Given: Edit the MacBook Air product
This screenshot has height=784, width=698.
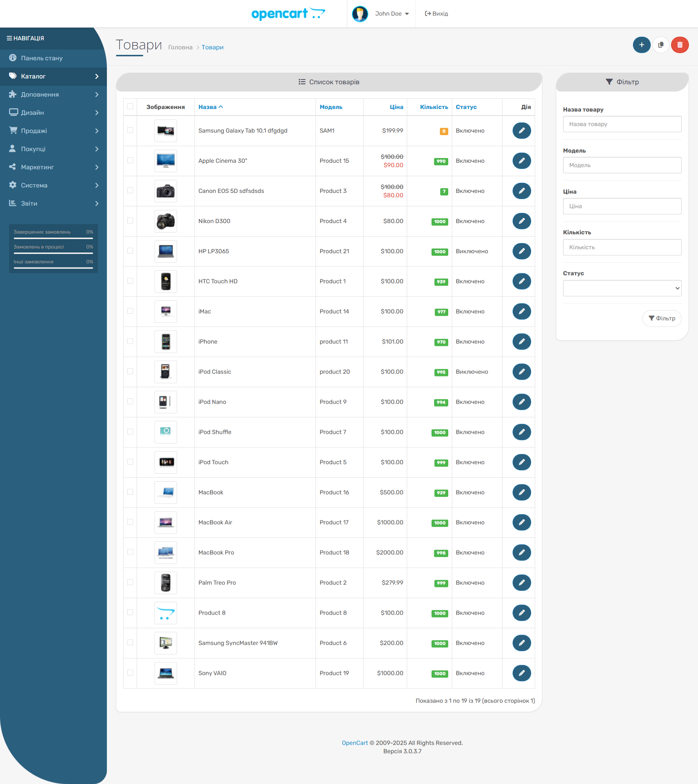Looking at the screenshot, I should click(x=521, y=522).
